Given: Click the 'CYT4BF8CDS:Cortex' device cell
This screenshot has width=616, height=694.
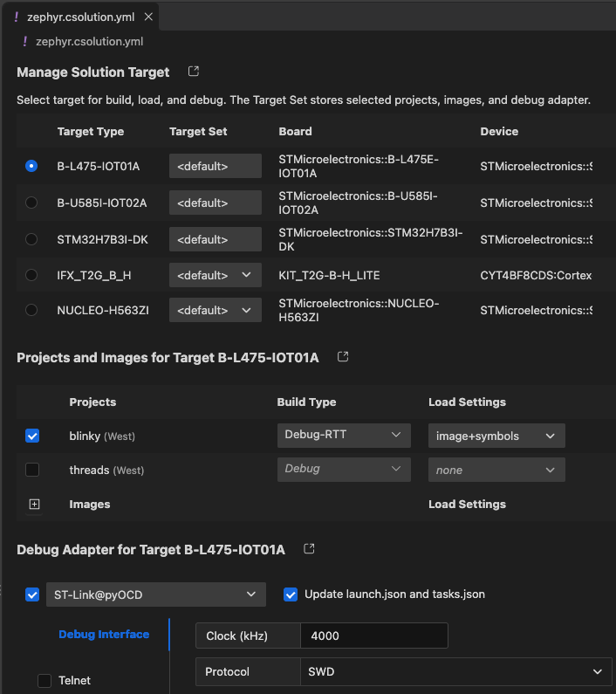Looking at the screenshot, I should [536, 275].
